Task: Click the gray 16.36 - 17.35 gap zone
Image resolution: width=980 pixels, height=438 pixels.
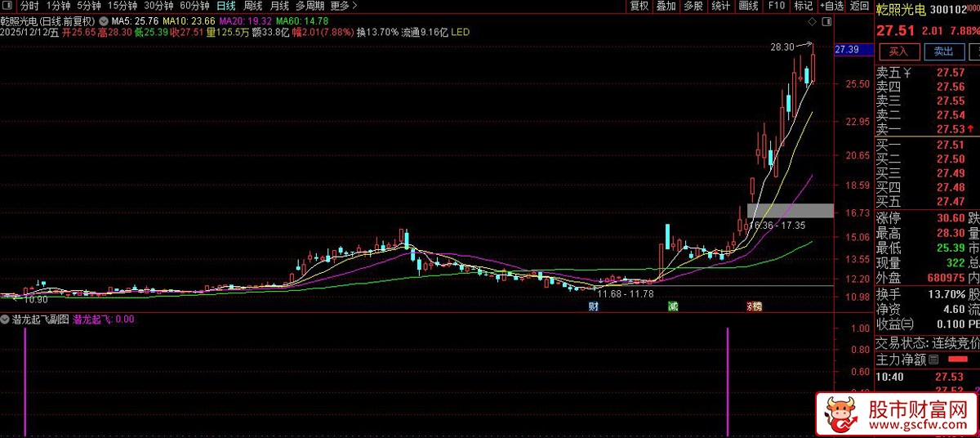Action: click(791, 210)
